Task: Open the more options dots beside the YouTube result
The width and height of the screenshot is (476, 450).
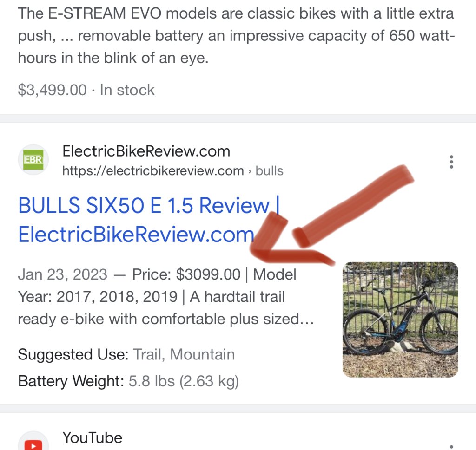Action: point(451,447)
